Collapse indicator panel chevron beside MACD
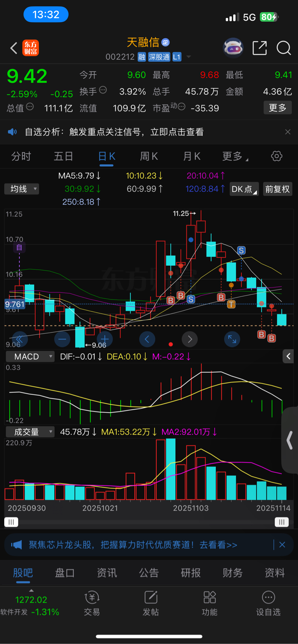 288,356
